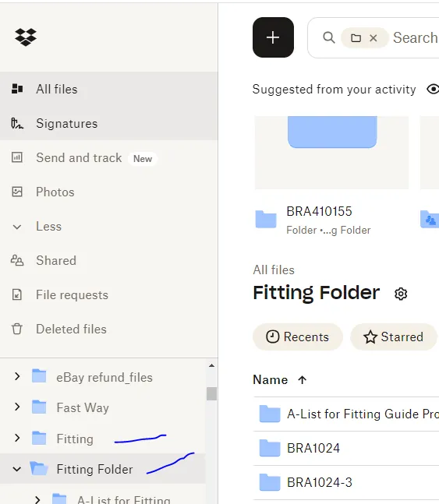Filter by Recents

(x=298, y=337)
